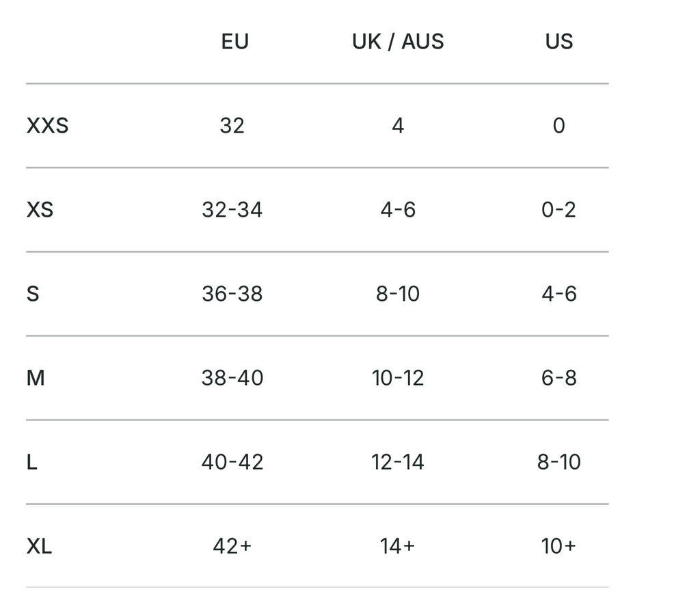Click UK / AUS size 12-14 cell

(398, 462)
